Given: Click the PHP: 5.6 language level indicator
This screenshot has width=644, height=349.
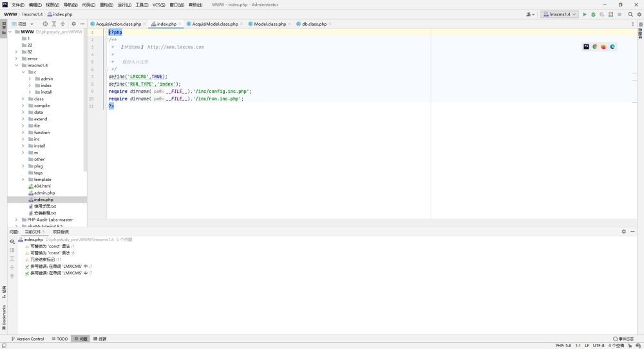Looking at the screenshot, I should tap(563, 345).
